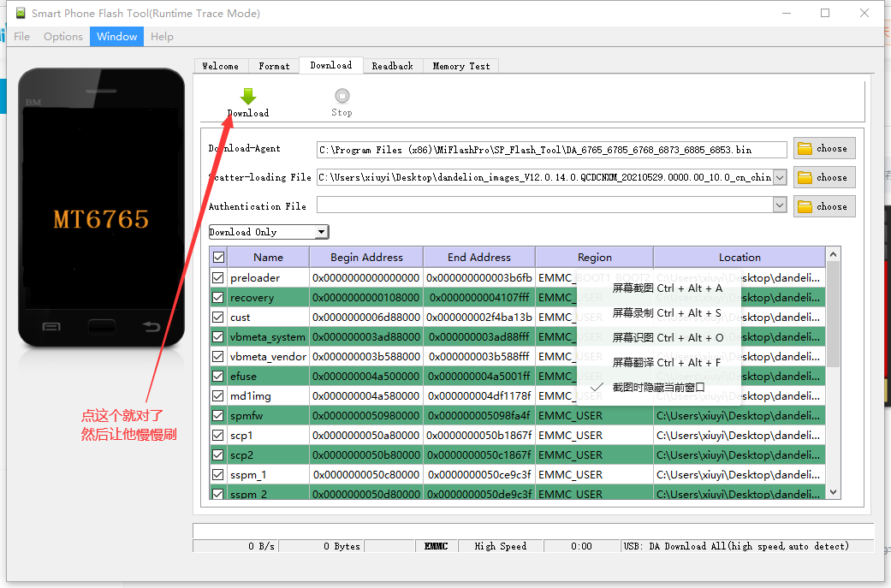Toggle the scp1 checkbox
Viewport: 891px width, 588px height.
(217, 435)
